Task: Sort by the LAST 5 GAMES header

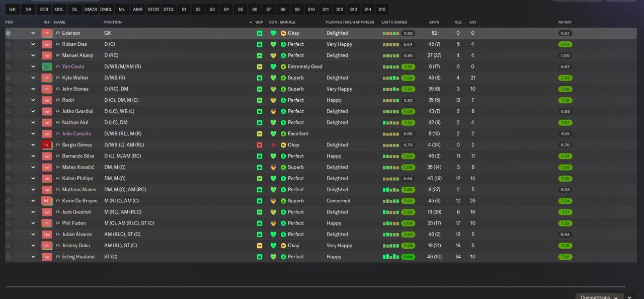Action: (394, 22)
